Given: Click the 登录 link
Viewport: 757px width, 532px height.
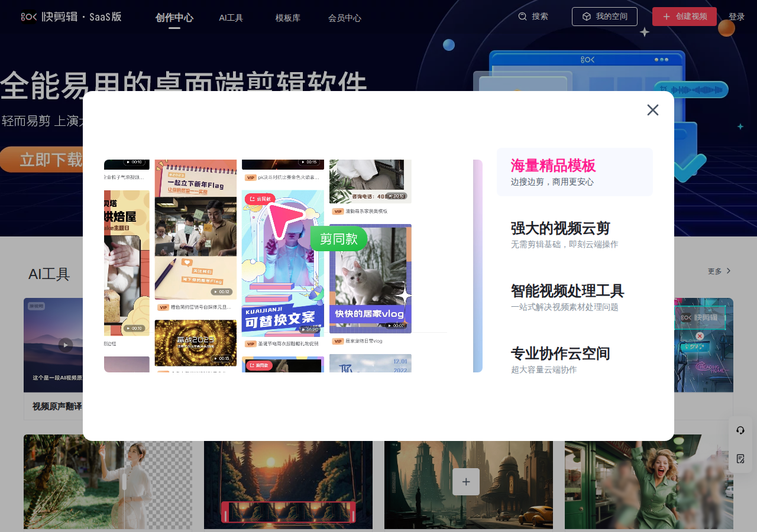Looking at the screenshot, I should [736, 17].
